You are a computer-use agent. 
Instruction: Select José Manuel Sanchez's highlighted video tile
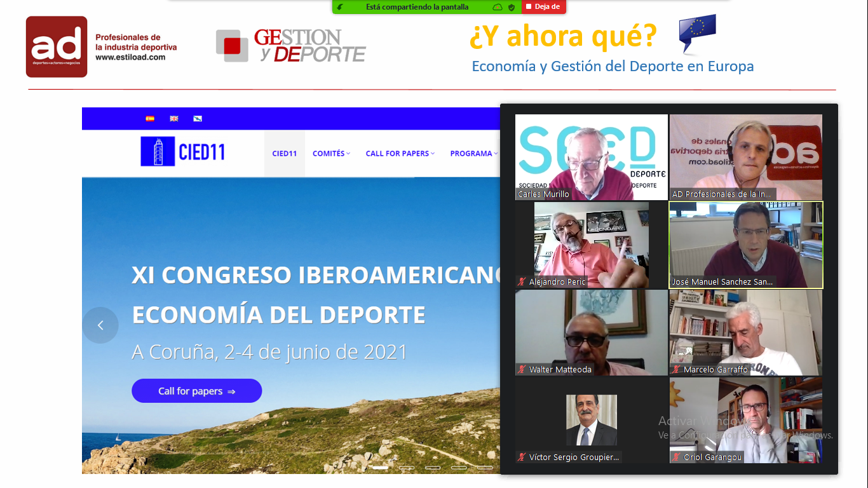pyautogui.click(x=746, y=245)
